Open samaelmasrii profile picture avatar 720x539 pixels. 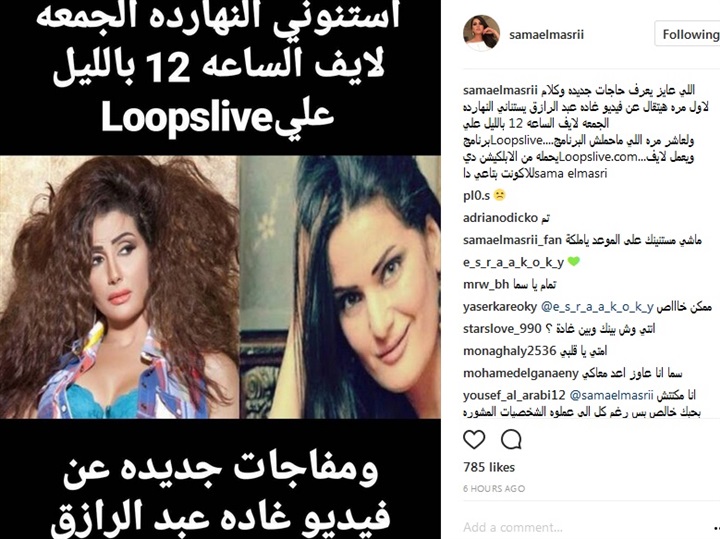[x=481, y=33]
